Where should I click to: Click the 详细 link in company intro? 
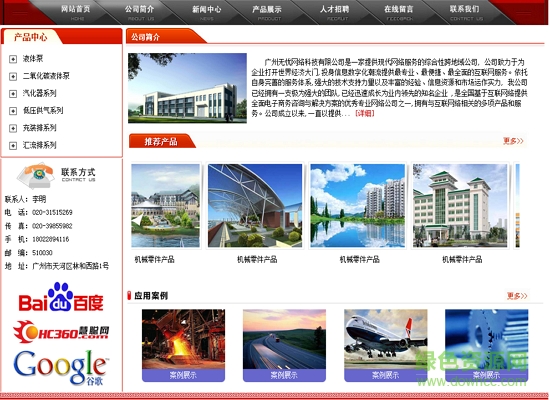pyautogui.click(x=365, y=113)
